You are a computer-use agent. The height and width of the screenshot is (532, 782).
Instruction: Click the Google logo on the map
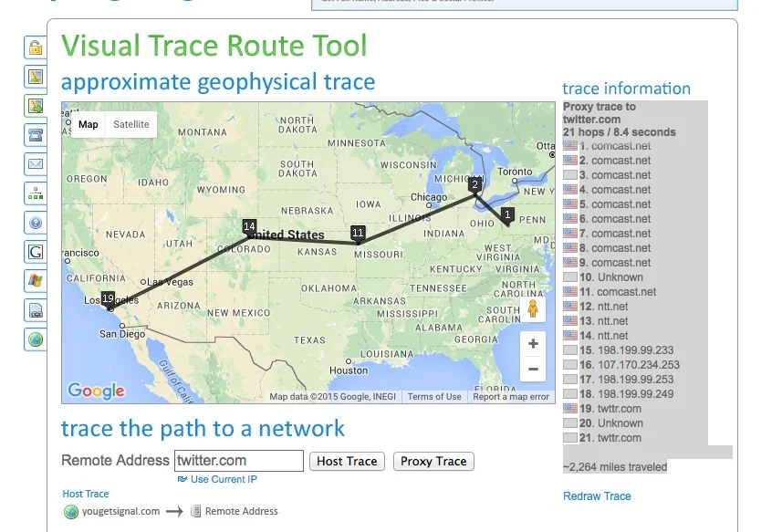[x=96, y=391]
